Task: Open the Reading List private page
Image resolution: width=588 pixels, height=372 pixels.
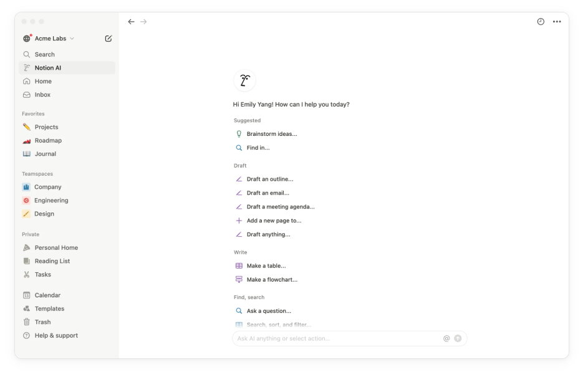Action: (x=67, y=261)
